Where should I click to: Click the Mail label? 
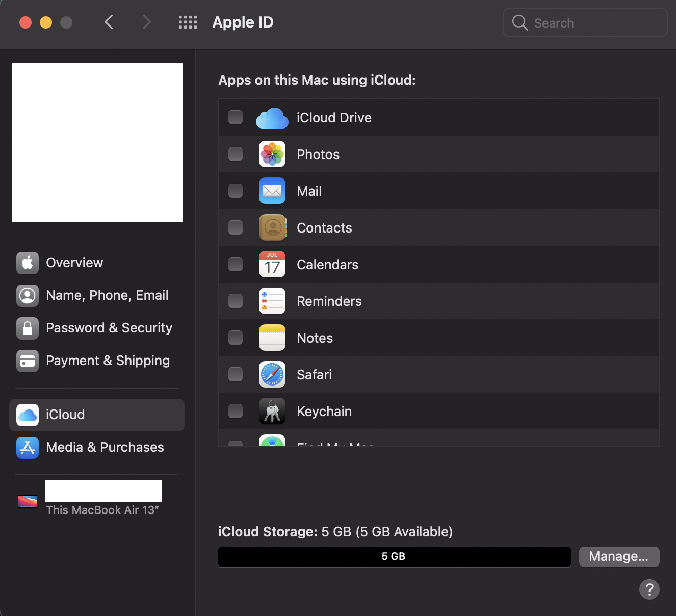coord(309,191)
